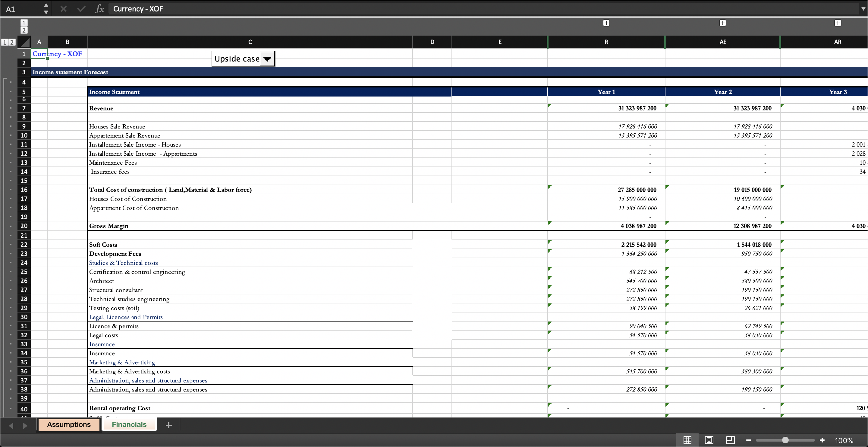Click the insert function fx icon

click(x=99, y=9)
